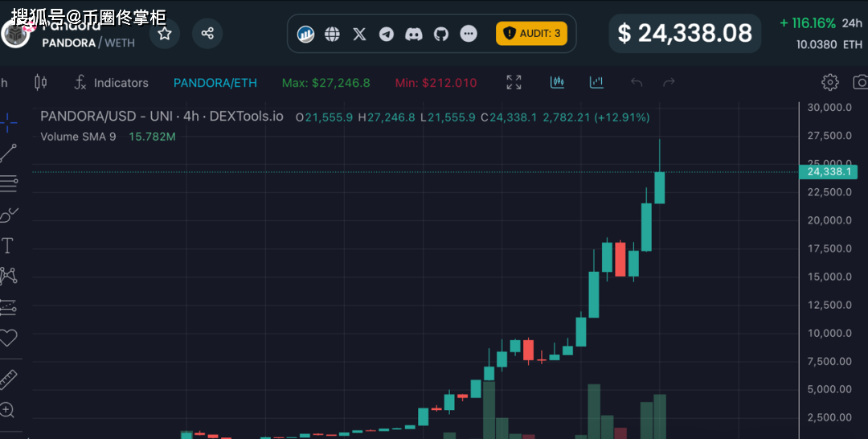The image size is (868, 439).
Task: Redo the last chart action
Action: (x=669, y=83)
